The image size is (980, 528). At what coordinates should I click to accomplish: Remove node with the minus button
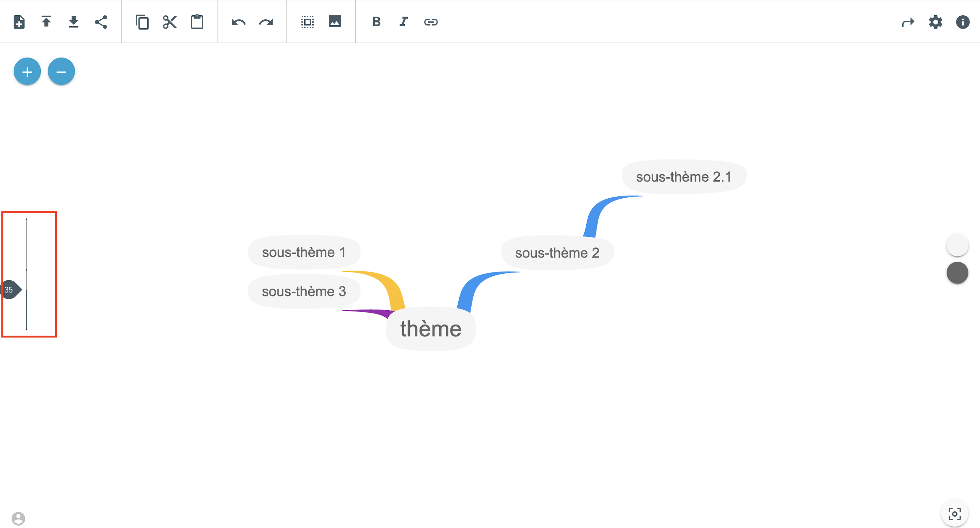coord(61,71)
